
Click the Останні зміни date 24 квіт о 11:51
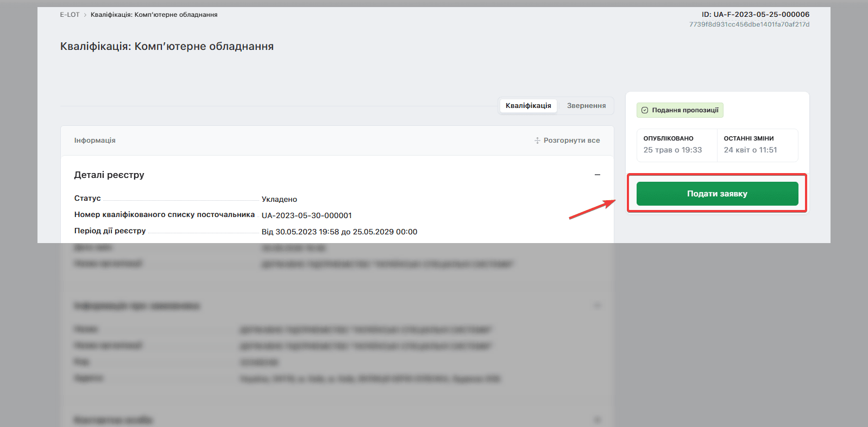click(750, 150)
